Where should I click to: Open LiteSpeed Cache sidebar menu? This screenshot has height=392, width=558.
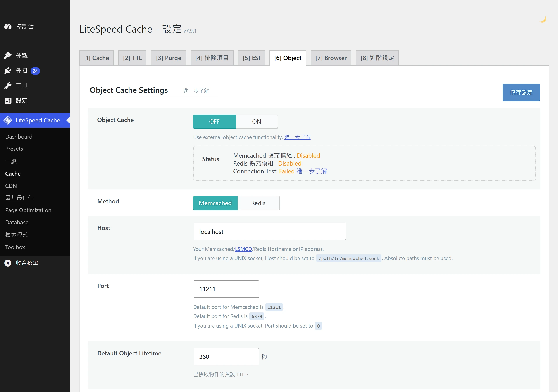tap(35, 120)
